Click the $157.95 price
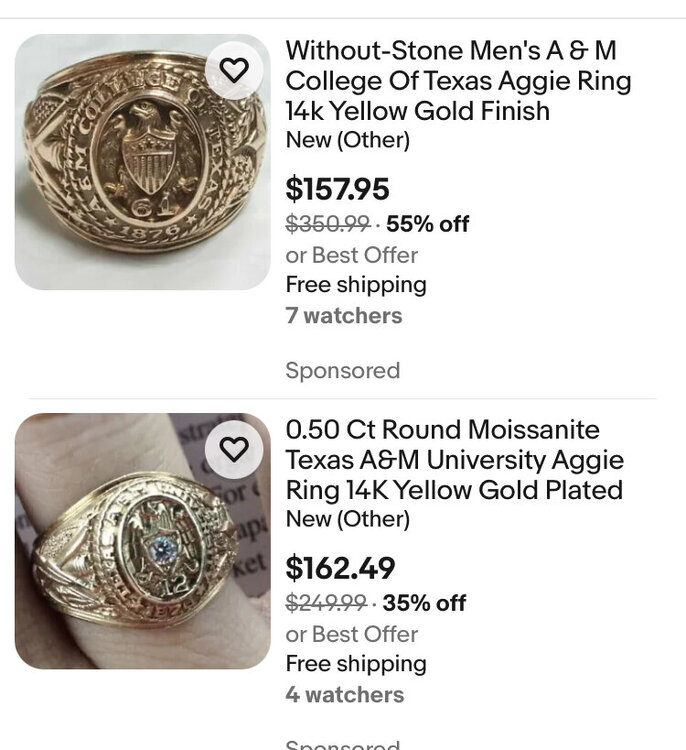 pyautogui.click(x=337, y=189)
